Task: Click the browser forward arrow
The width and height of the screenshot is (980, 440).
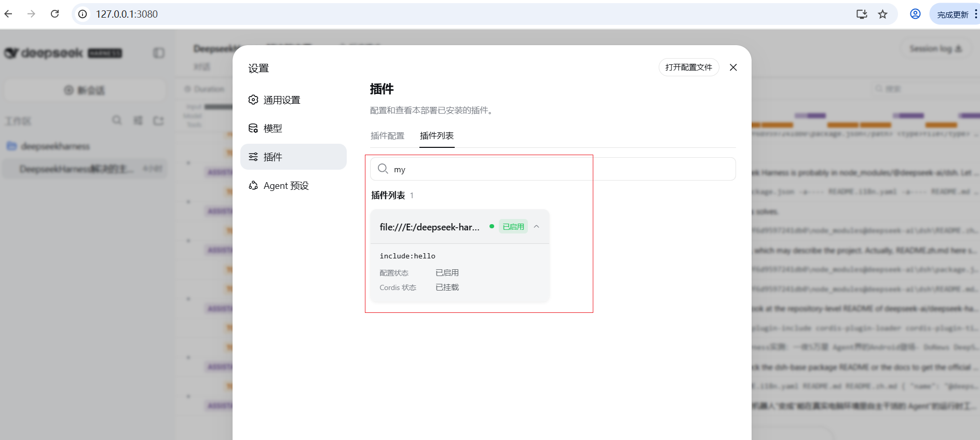Action: click(x=31, y=14)
